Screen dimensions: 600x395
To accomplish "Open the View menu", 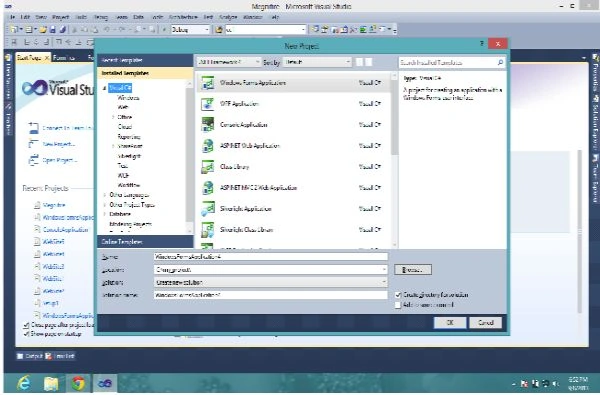I will (41, 17).
